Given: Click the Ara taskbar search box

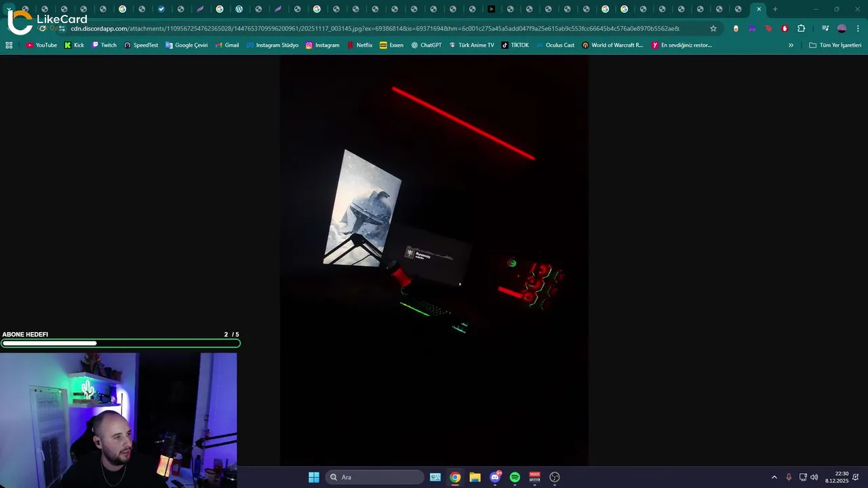Looking at the screenshot, I should (x=375, y=477).
